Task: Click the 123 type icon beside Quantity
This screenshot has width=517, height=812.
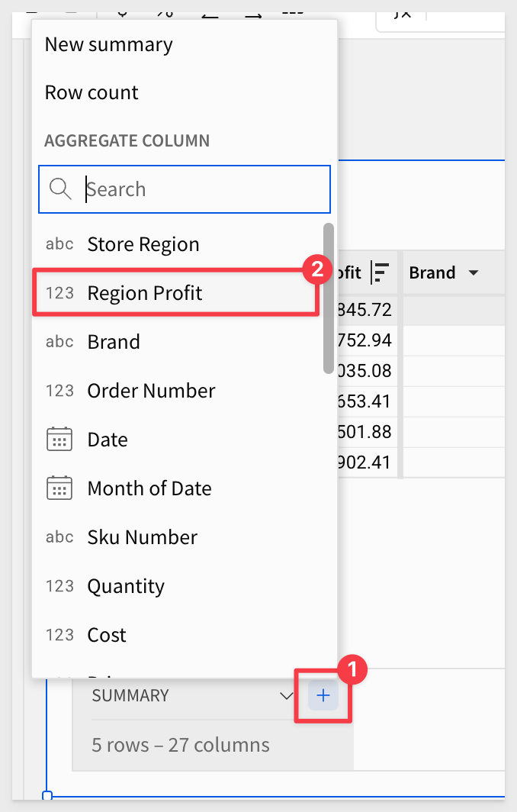Action: pyautogui.click(x=59, y=586)
